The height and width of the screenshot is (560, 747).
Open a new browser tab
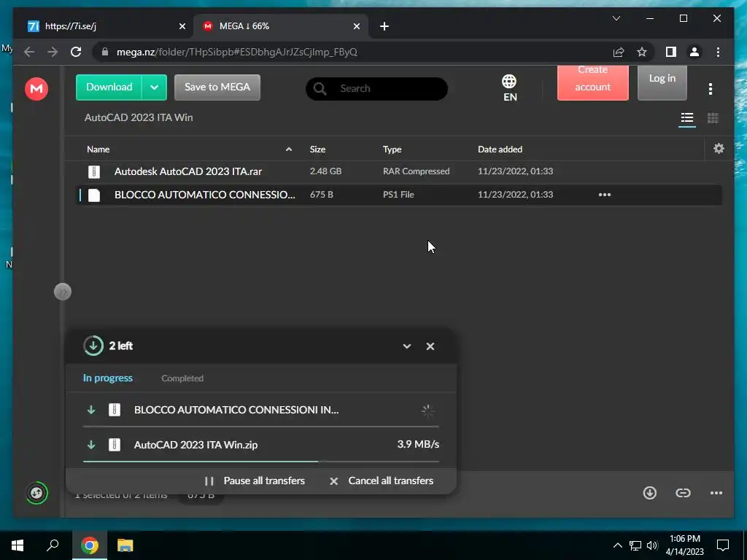tap(384, 27)
